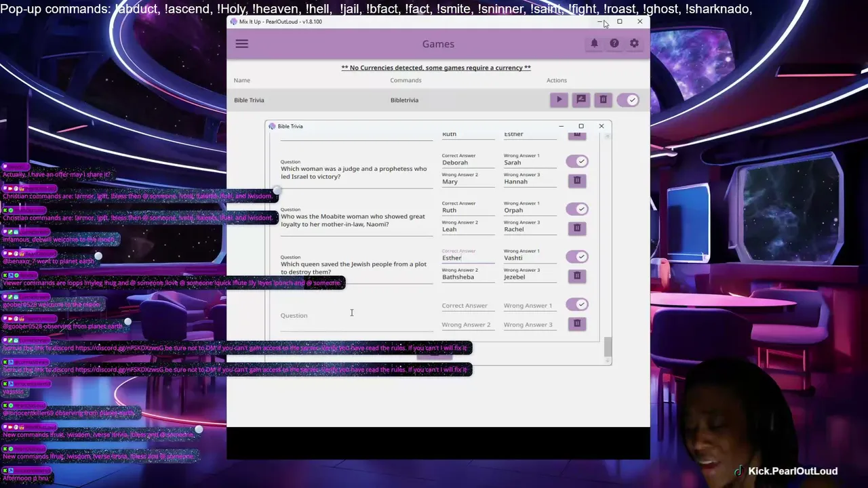This screenshot has height=488, width=868.
Task: Edit the wrong answer Rachel field
Action: (530, 229)
